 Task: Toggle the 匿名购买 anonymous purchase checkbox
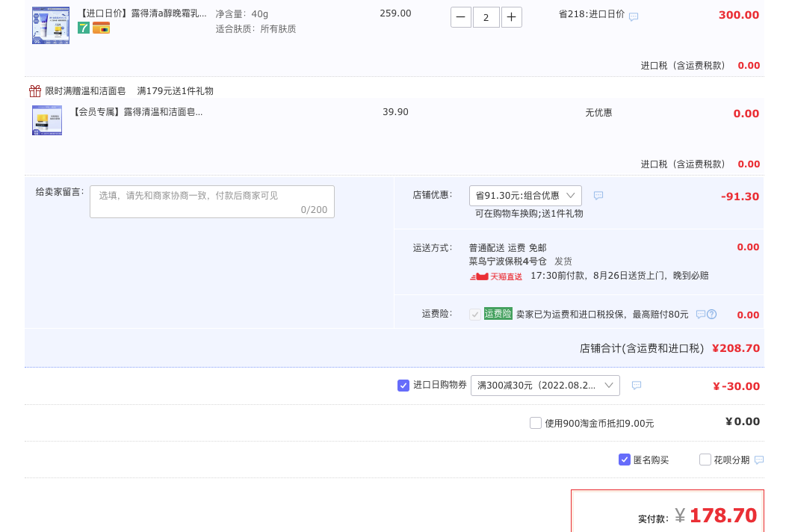click(624, 460)
